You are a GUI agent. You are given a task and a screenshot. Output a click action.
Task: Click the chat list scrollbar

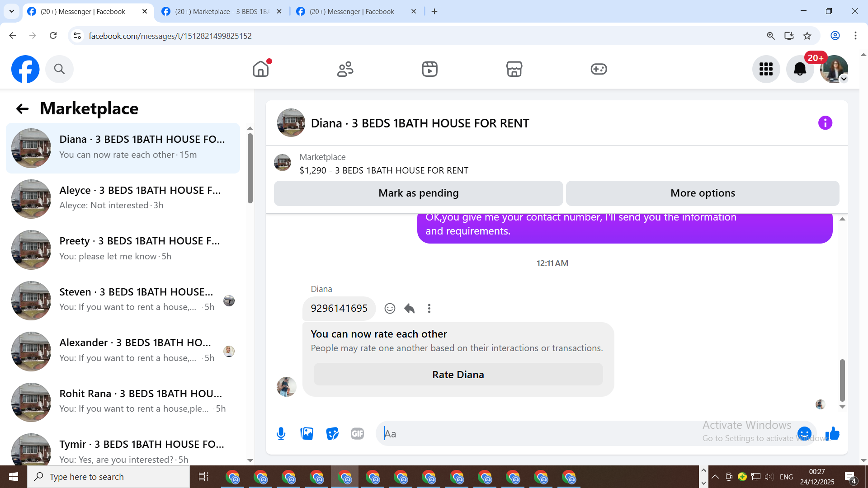click(x=250, y=167)
